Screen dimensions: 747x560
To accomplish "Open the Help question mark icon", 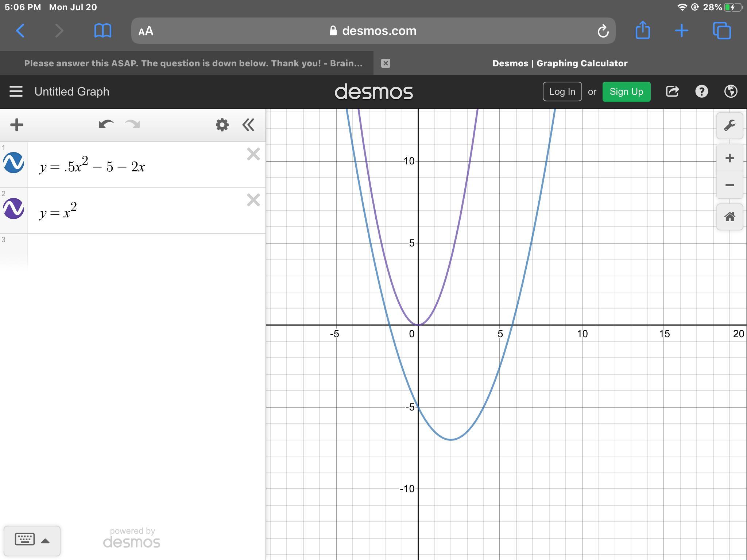I will pyautogui.click(x=701, y=92).
